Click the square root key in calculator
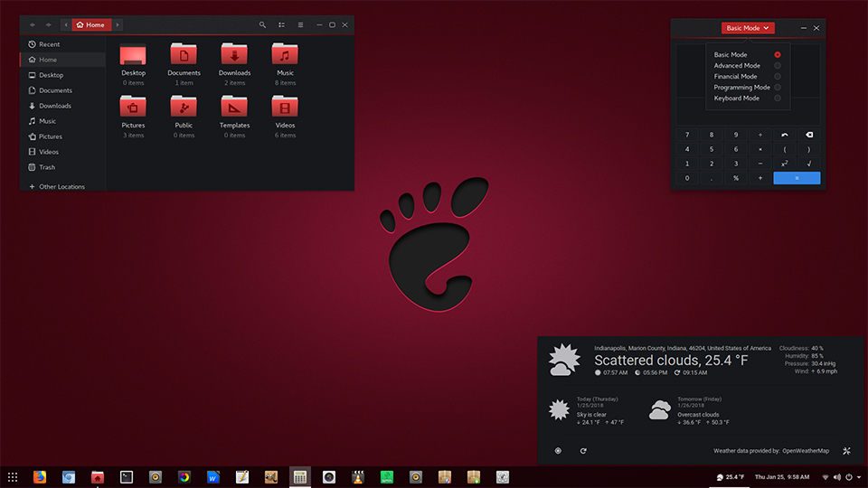 click(x=808, y=164)
